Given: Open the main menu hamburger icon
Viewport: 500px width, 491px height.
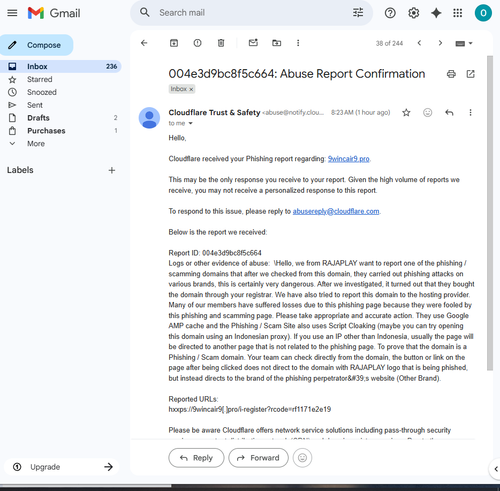Looking at the screenshot, I should point(12,13).
